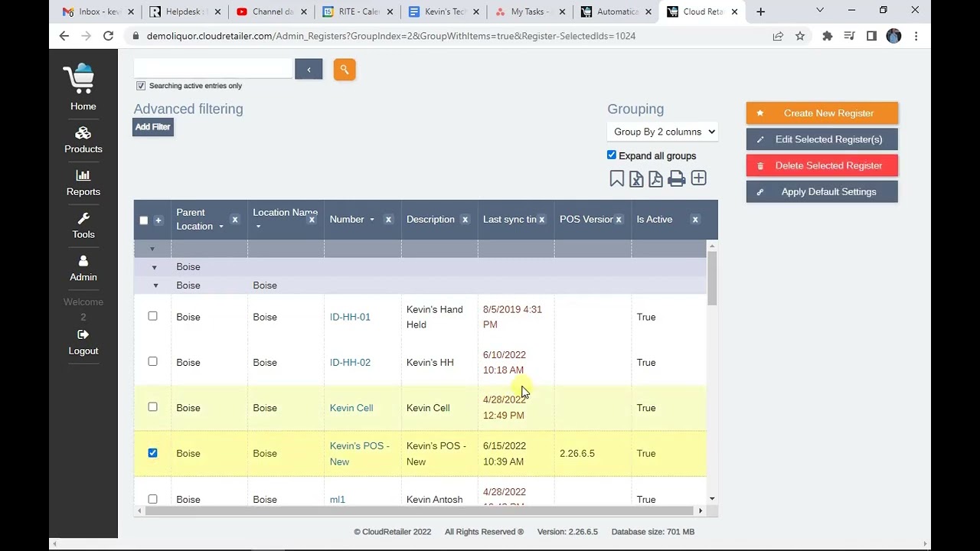Check the ml1 row checkbox
980x551 pixels.
point(152,499)
